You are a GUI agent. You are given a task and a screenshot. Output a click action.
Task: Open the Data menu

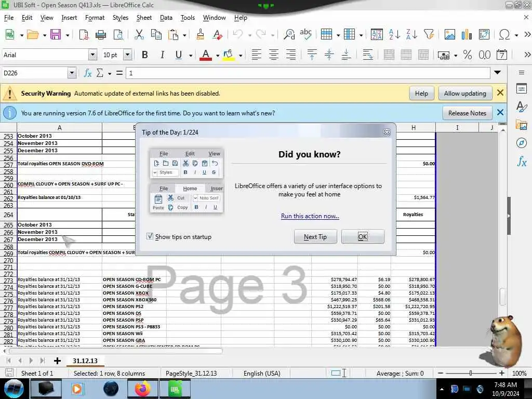click(x=166, y=18)
